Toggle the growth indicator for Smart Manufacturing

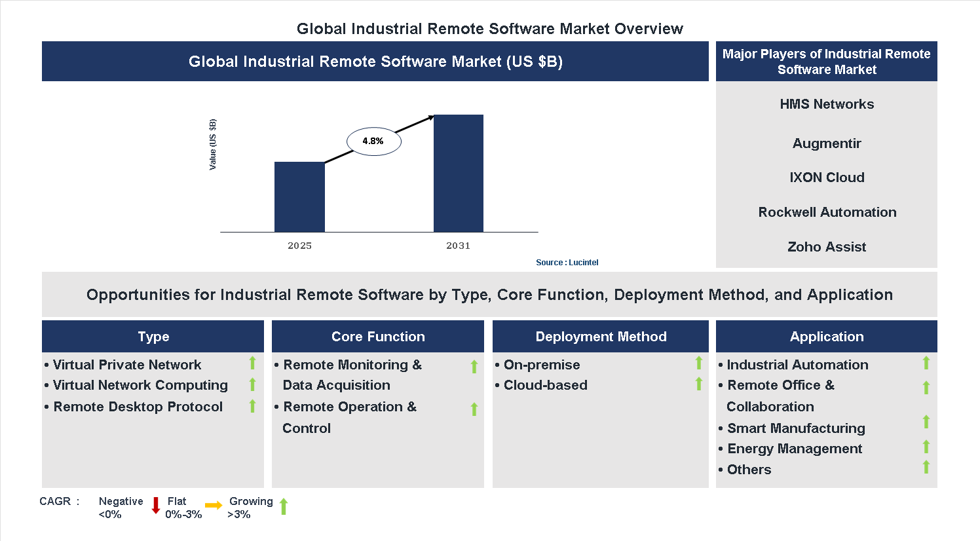[926, 422]
